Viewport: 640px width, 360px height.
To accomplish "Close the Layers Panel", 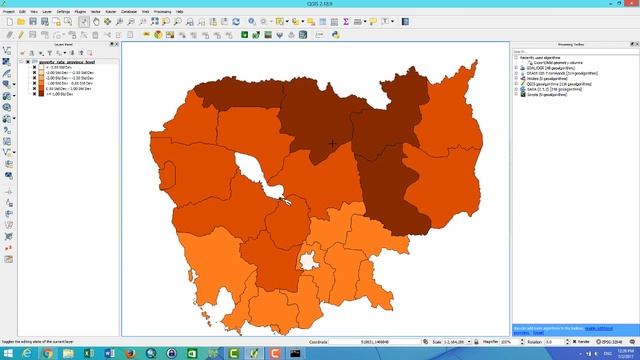I will coord(117,44).
